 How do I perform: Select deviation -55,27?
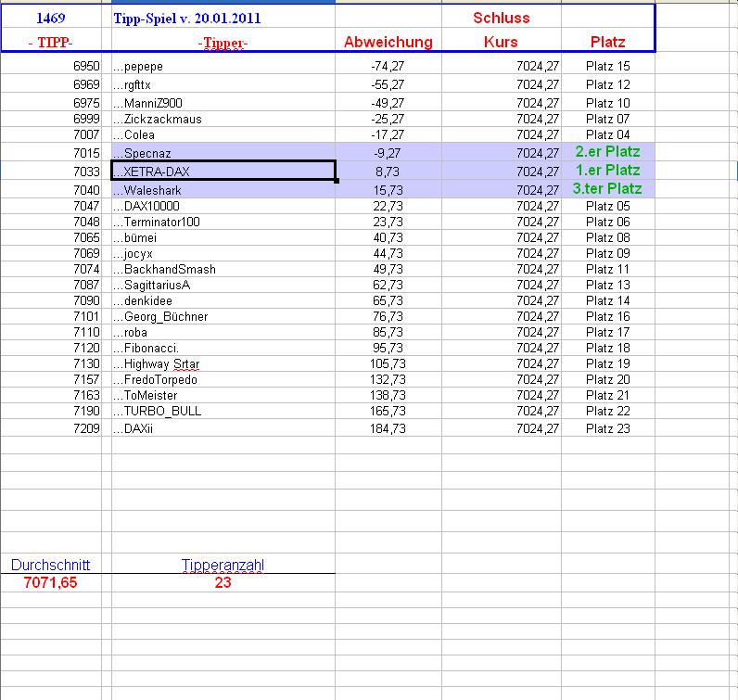click(388, 84)
